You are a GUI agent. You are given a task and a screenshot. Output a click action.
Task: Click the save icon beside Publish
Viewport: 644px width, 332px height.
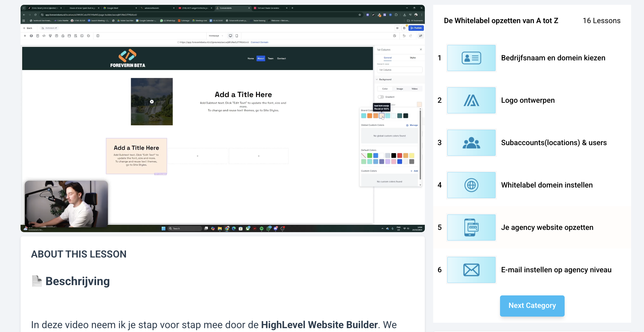point(404,28)
